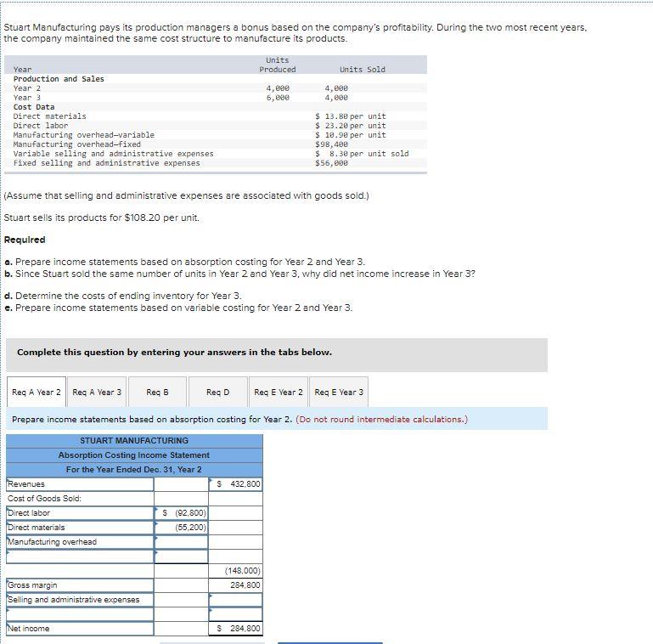Open the Revenues row label dropdown
The height and width of the screenshot is (644, 653).
[x=80, y=484]
